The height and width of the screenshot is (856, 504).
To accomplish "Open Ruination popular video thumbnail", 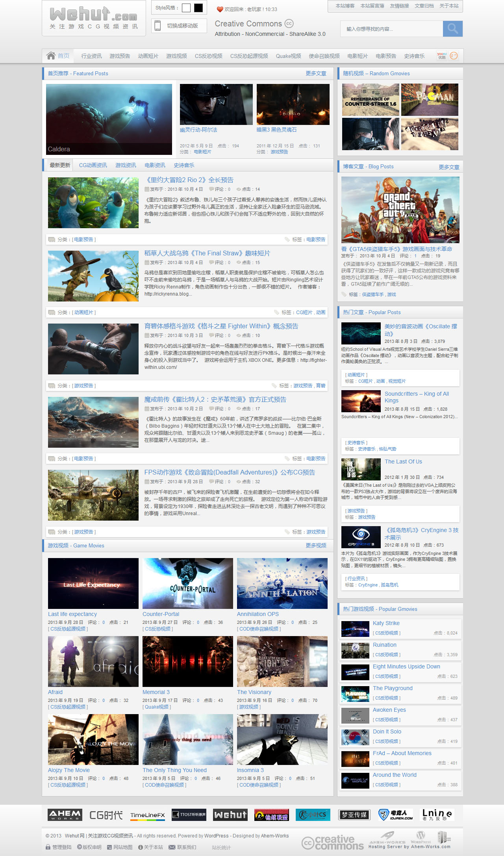I will click(x=355, y=651).
